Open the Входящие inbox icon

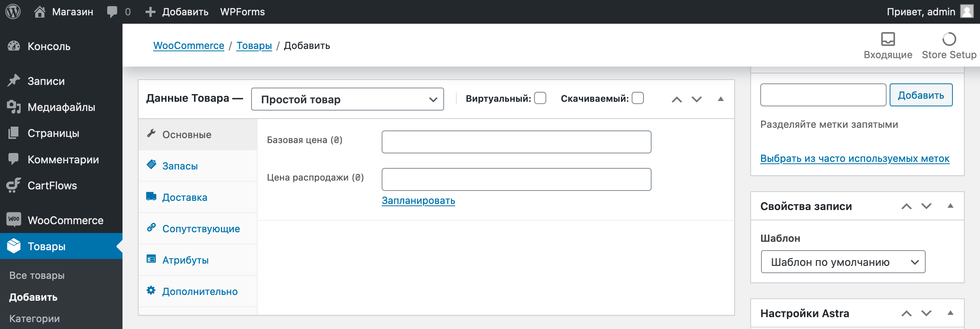[888, 39]
